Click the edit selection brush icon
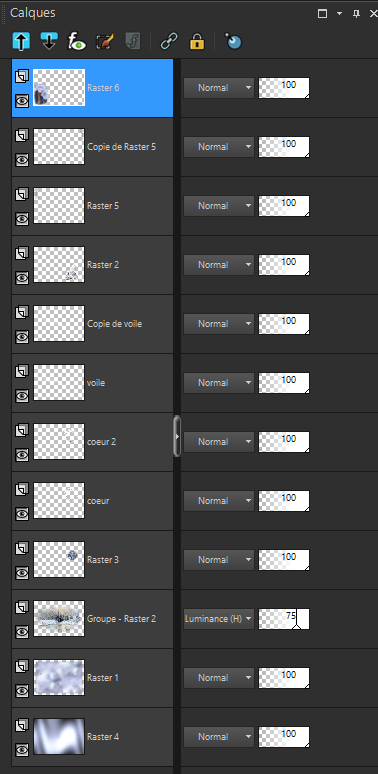This screenshot has width=378, height=774. point(105,41)
